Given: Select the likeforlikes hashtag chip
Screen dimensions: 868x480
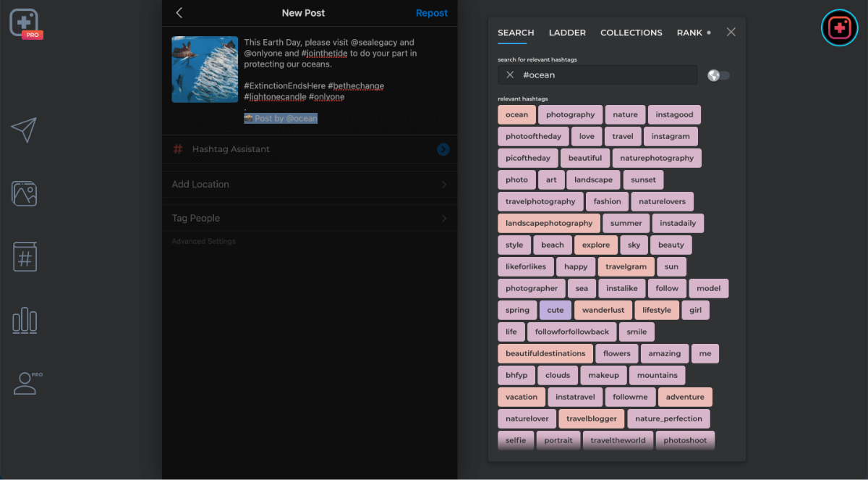Looking at the screenshot, I should [526, 266].
